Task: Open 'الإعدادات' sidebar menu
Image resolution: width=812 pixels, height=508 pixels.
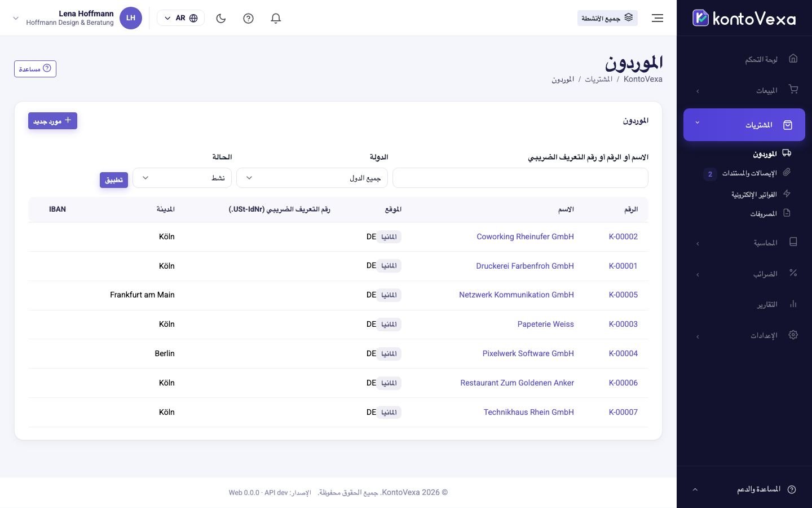Action: coord(744,336)
